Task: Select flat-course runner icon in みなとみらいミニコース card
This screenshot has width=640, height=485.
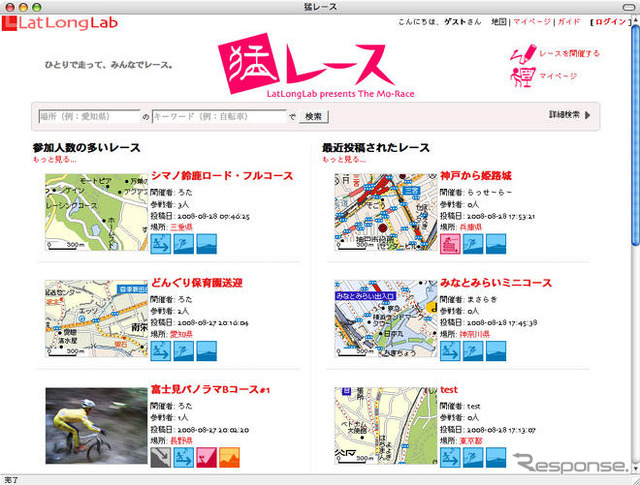Action: (x=450, y=351)
